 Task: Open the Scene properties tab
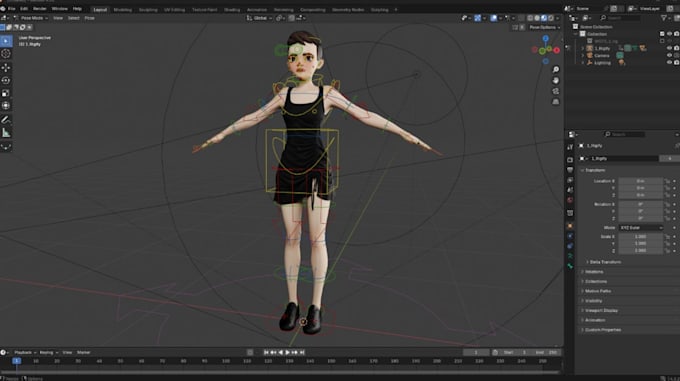(x=570, y=190)
